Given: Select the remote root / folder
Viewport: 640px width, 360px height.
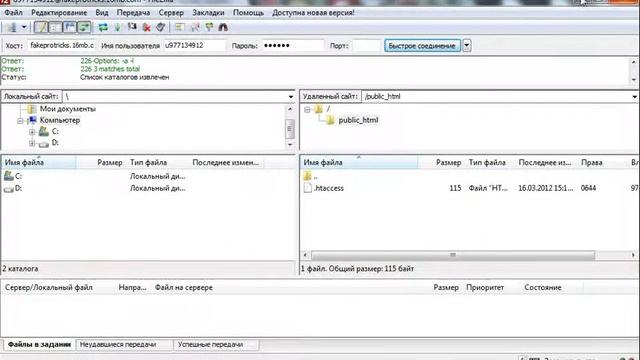Looking at the screenshot, I should click(328, 109).
